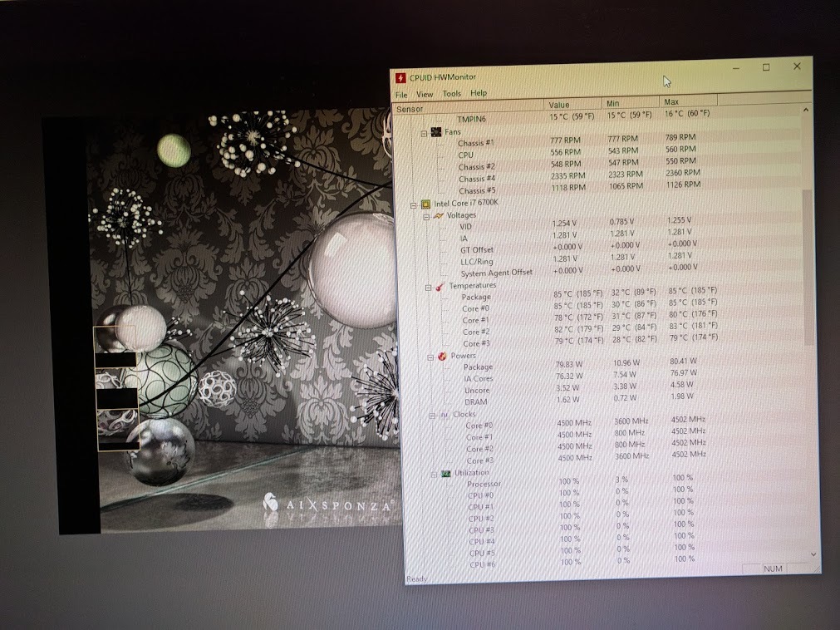Select the CPU fan row
840x630 pixels.
click(599, 153)
